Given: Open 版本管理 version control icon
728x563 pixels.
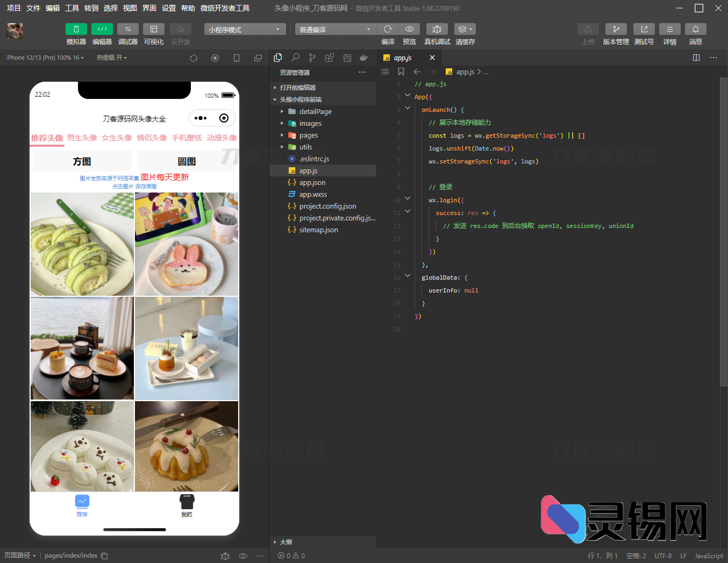Looking at the screenshot, I should tap(616, 29).
